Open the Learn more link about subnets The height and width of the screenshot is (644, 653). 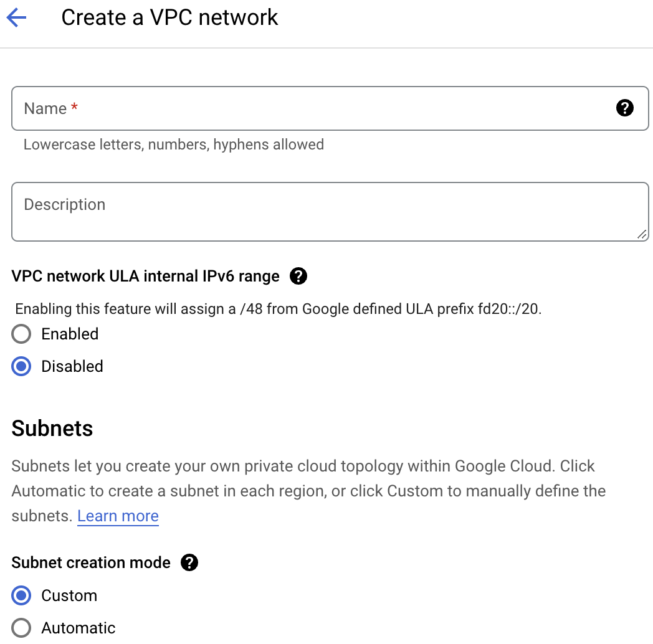[x=118, y=516]
